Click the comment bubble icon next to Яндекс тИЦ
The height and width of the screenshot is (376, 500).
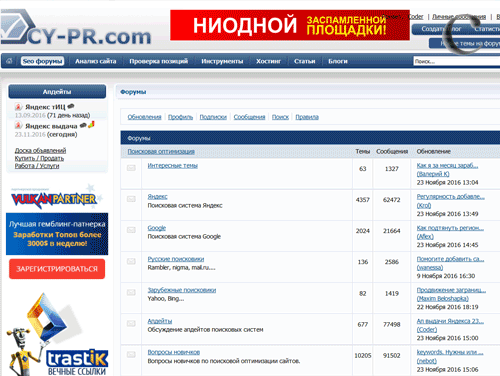pyautogui.click(x=71, y=106)
